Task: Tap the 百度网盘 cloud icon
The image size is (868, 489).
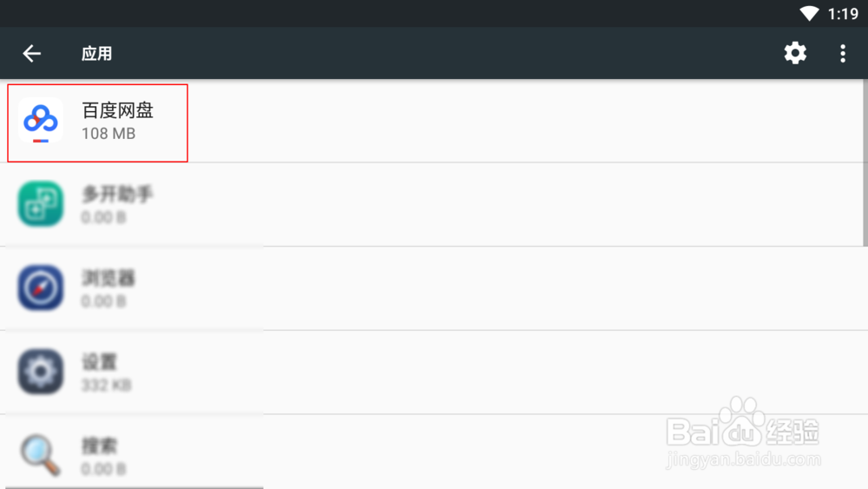Action: 41,120
